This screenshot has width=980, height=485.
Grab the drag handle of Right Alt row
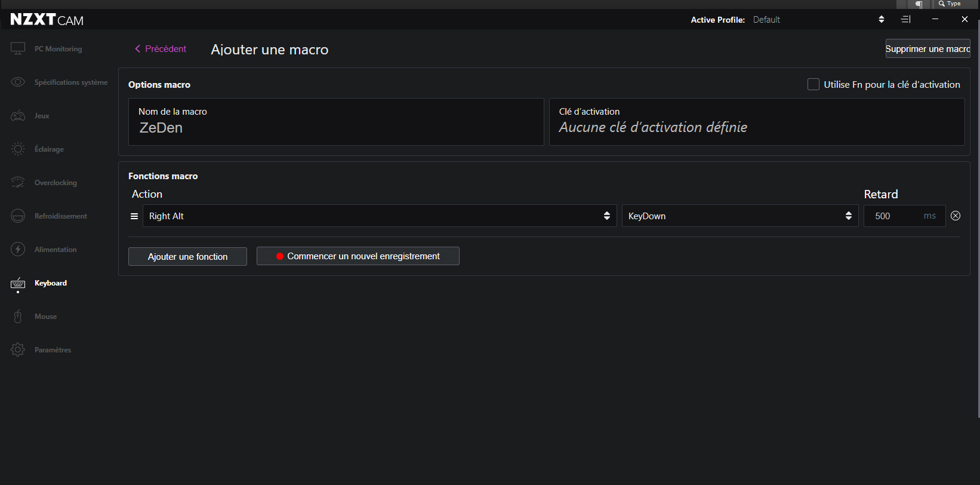point(134,216)
